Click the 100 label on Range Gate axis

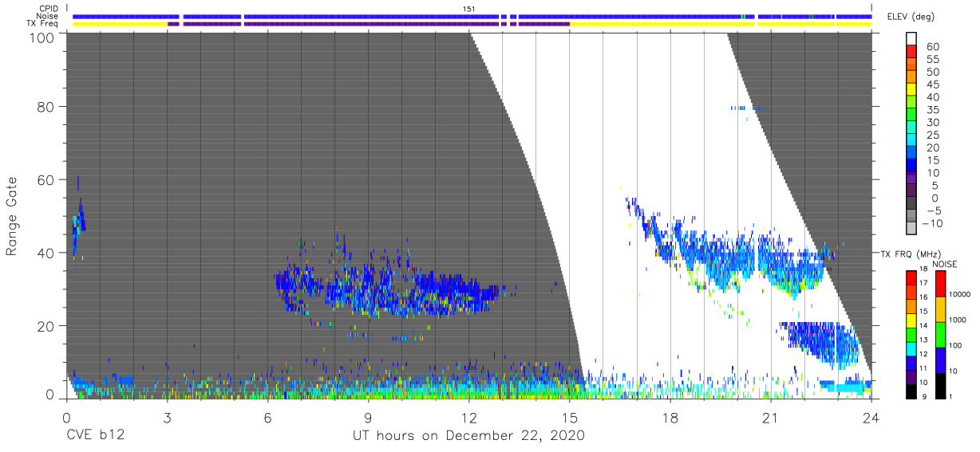pyautogui.click(x=41, y=37)
